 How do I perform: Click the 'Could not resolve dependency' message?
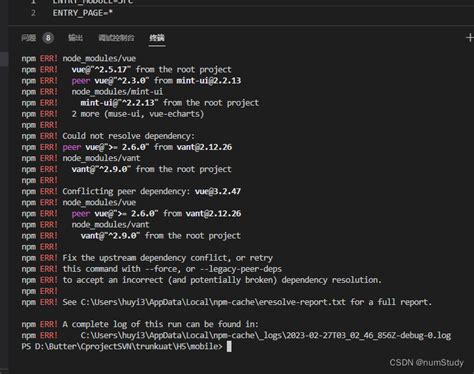click(128, 136)
